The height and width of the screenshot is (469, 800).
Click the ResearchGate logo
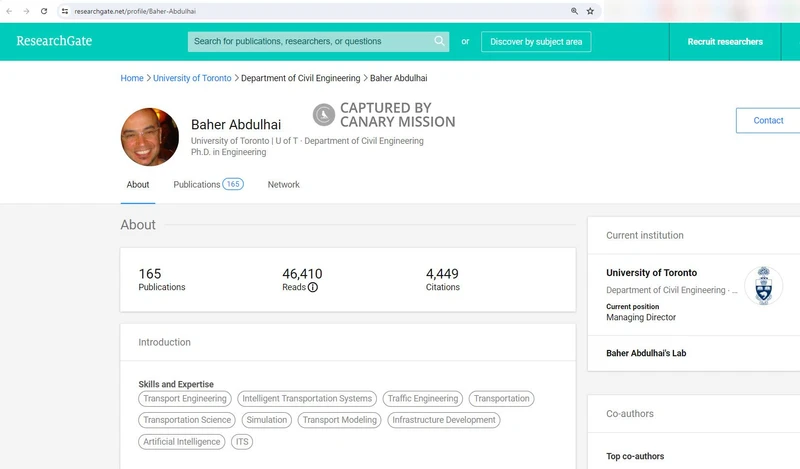[x=54, y=41]
